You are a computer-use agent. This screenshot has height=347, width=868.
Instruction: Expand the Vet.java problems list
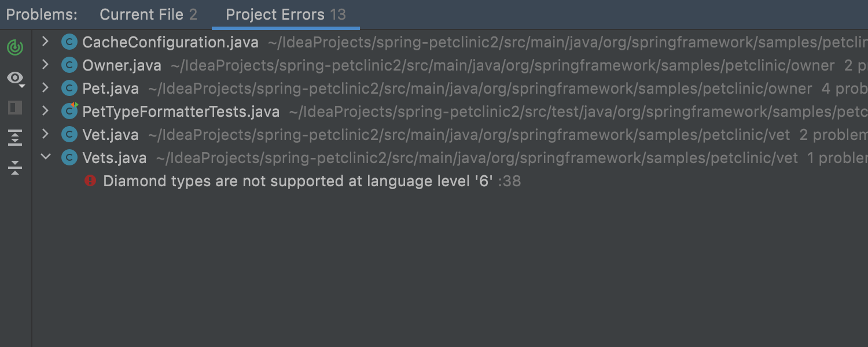(x=46, y=134)
